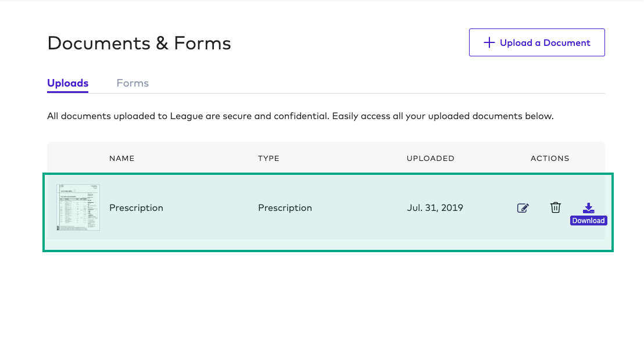The image size is (644, 337).
Task: Click the TYPE column header
Action: [x=269, y=158]
